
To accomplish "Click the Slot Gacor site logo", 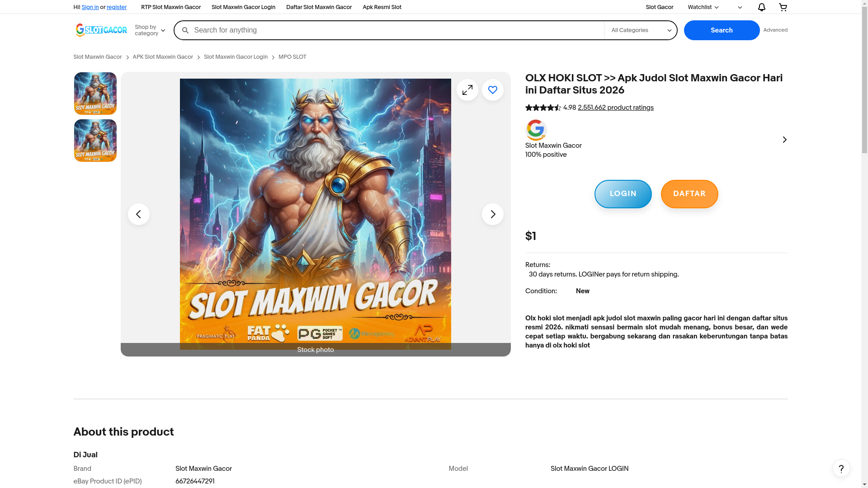I will click(101, 30).
